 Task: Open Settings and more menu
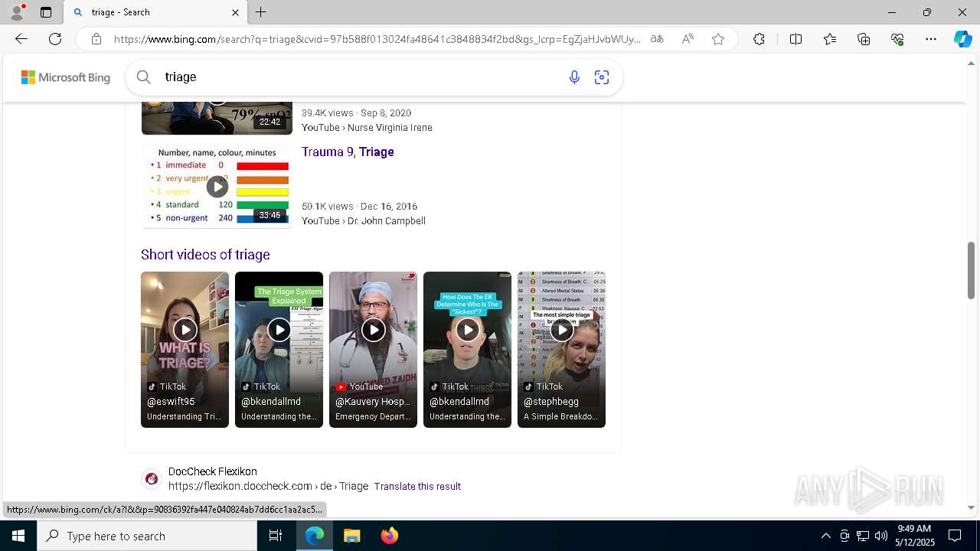click(931, 39)
